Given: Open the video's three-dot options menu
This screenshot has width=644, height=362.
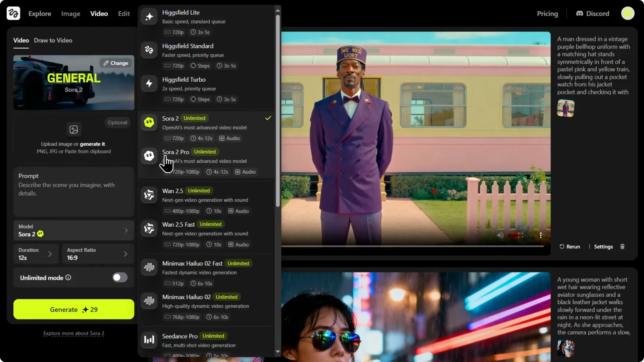Looking at the screenshot, I should pos(541,235).
